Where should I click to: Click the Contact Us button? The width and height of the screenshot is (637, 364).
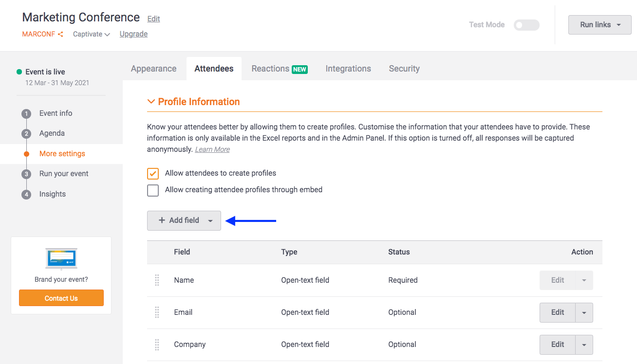(61, 298)
